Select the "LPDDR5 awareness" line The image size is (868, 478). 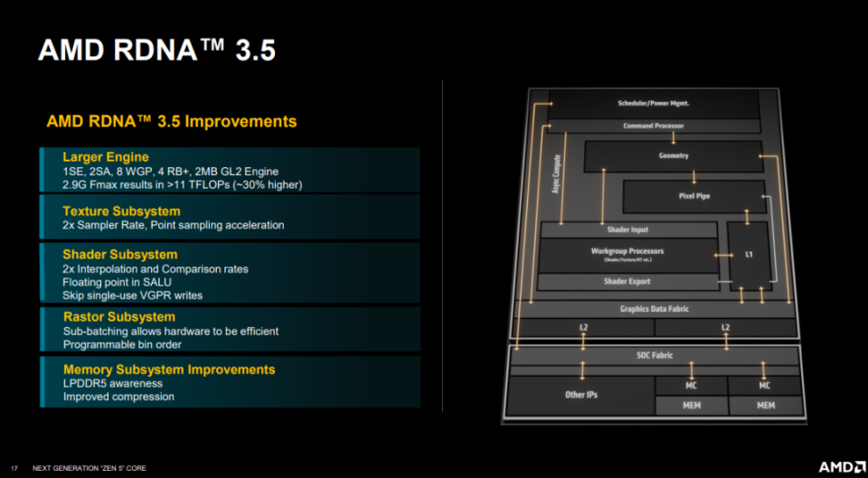(x=112, y=383)
